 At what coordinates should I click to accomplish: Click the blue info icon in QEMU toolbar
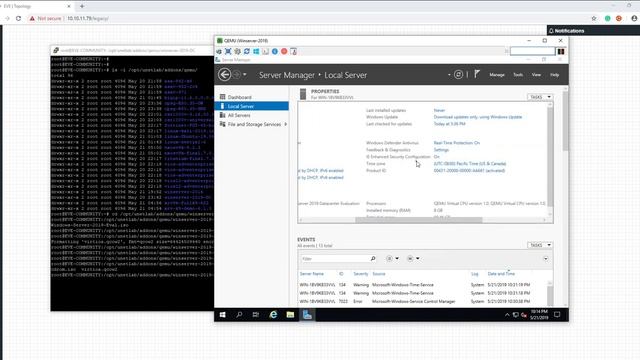275,51
